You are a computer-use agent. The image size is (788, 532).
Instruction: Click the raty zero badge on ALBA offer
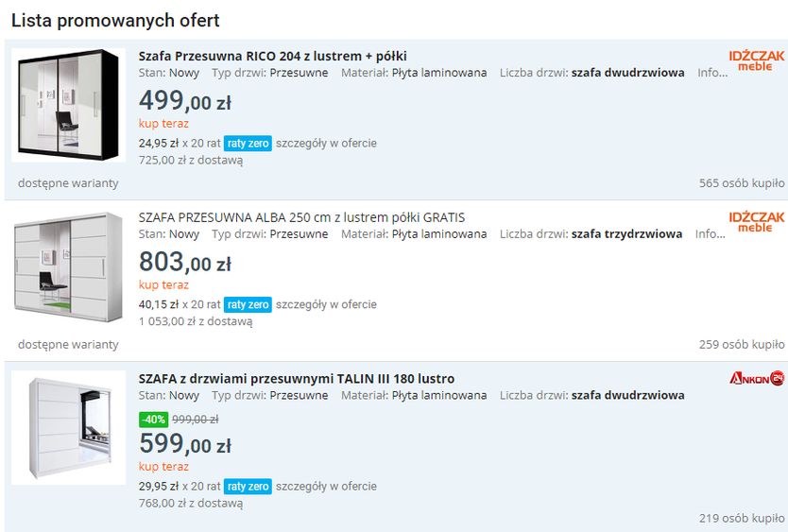click(x=248, y=305)
